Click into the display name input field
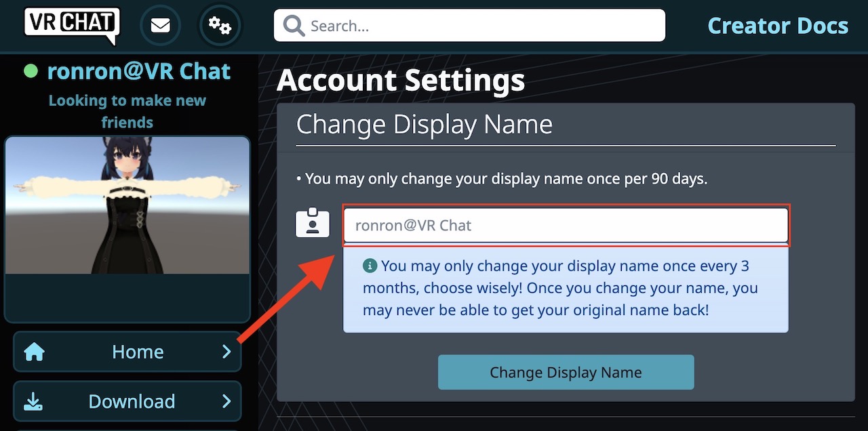This screenshot has width=868, height=431. coord(566,225)
